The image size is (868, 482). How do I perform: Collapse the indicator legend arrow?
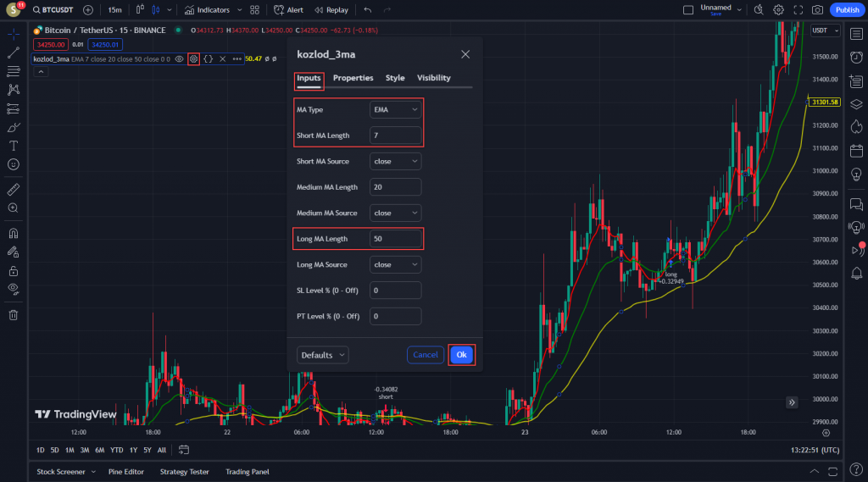tap(41, 72)
